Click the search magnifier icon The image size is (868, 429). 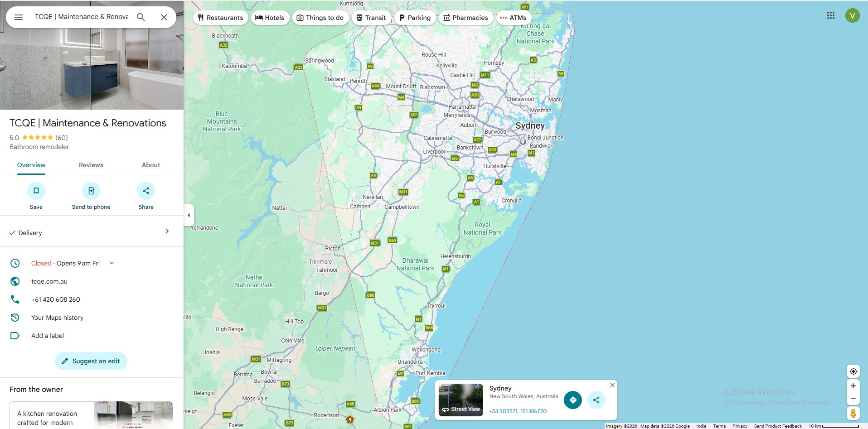(x=141, y=17)
